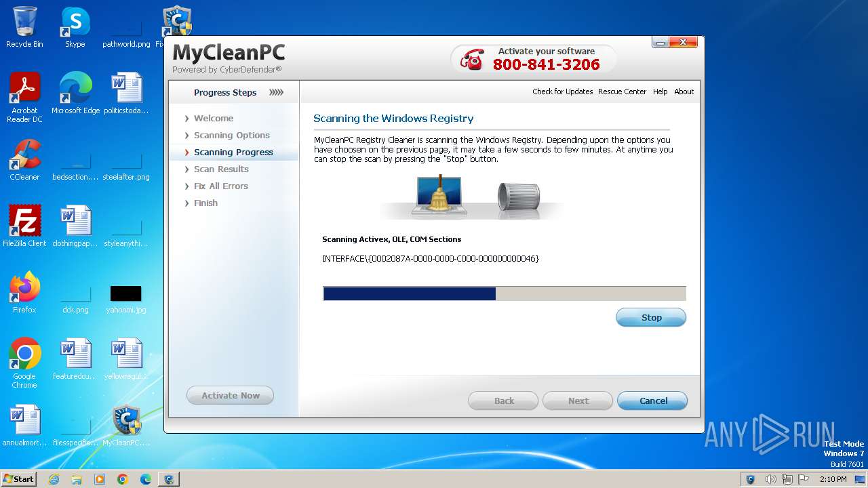Click the trash can image

click(519, 197)
